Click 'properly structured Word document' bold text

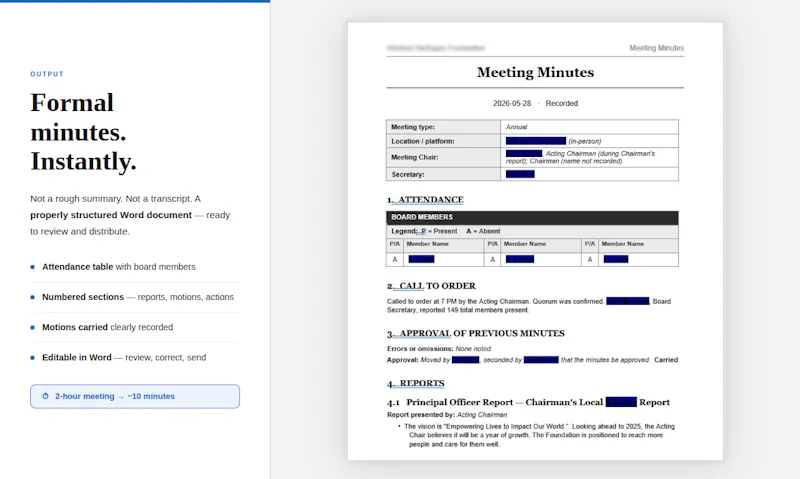(x=111, y=215)
